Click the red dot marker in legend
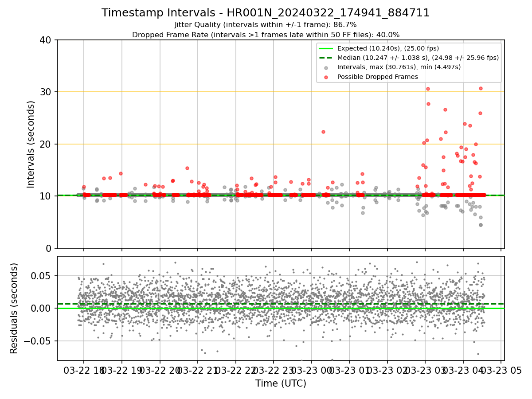The height and width of the screenshot is (399, 532). pos(326,77)
